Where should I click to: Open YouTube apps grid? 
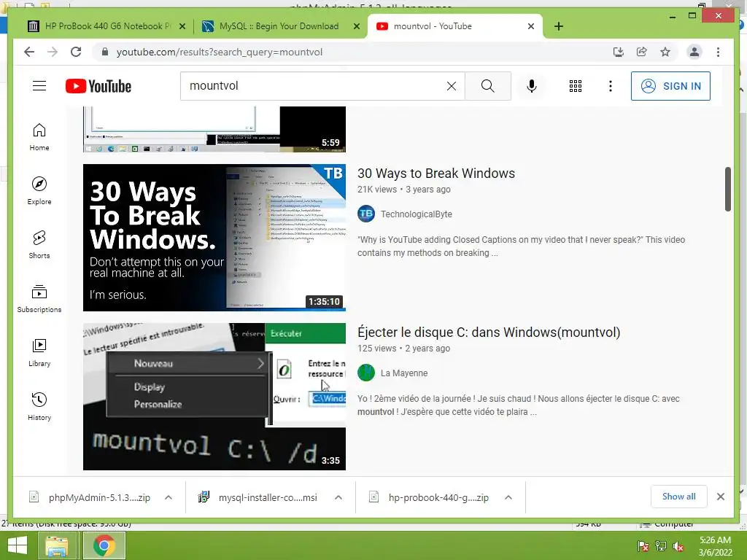(x=576, y=86)
